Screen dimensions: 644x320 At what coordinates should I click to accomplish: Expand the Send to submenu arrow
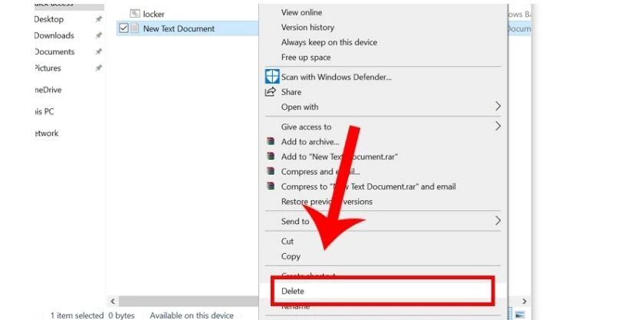498,221
